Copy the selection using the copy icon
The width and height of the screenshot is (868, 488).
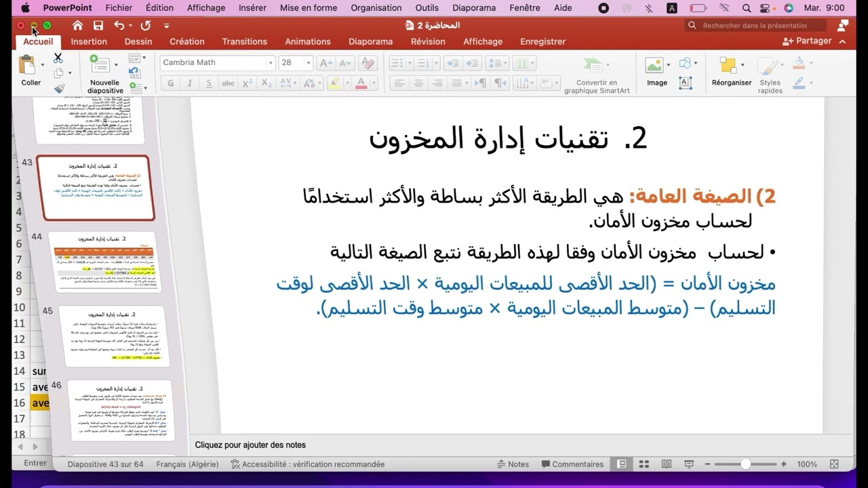tap(58, 73)
